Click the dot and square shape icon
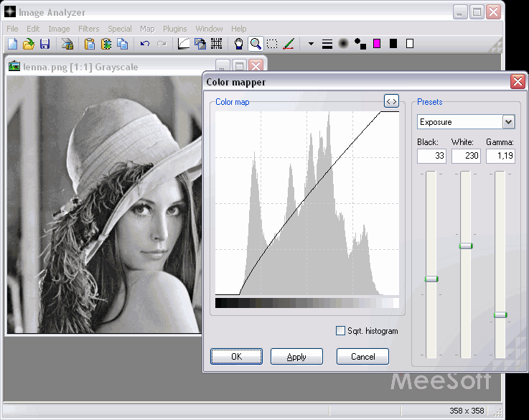Screen dimensions: 529x420 pos(360,44)
